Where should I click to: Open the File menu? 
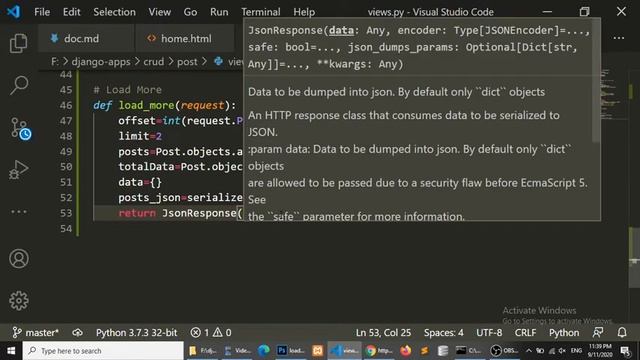(x=42, y=12)
